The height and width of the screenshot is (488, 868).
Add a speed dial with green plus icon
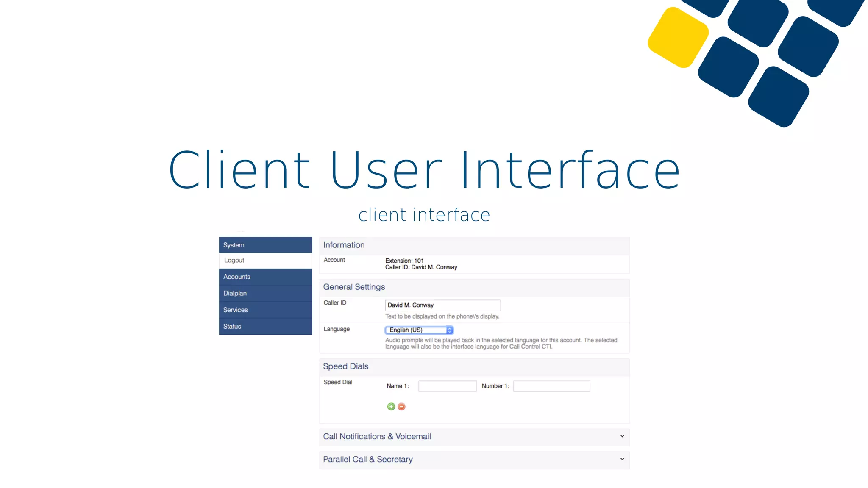tap(391, 407)
